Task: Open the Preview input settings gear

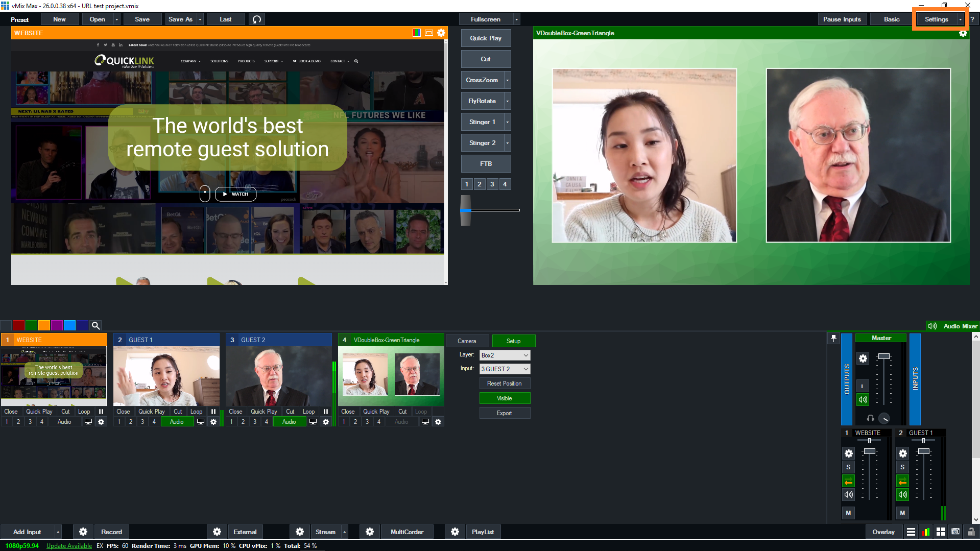Action: [x=441, y=33]
